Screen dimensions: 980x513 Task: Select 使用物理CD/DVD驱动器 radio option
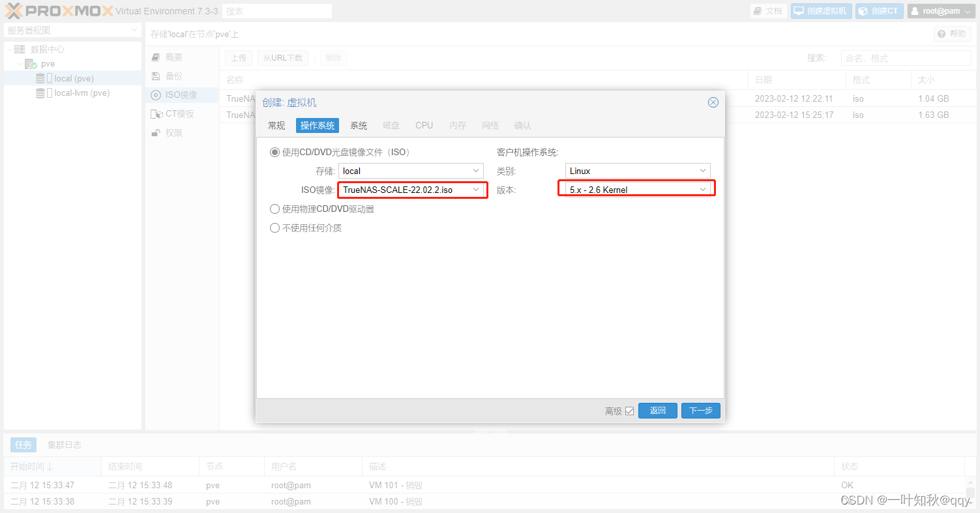pyautogui.click(x=275, y=209)
